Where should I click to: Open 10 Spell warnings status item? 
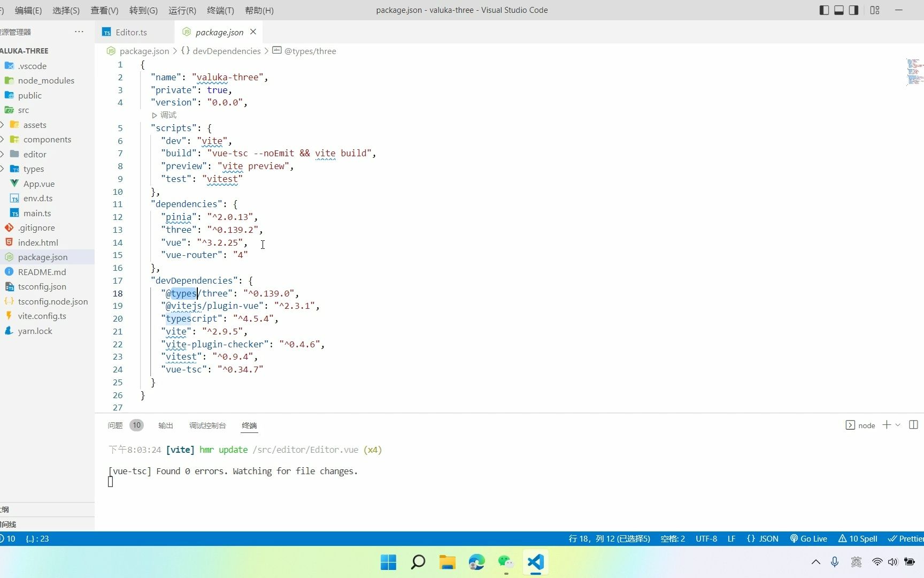click(x=858, y=538)
